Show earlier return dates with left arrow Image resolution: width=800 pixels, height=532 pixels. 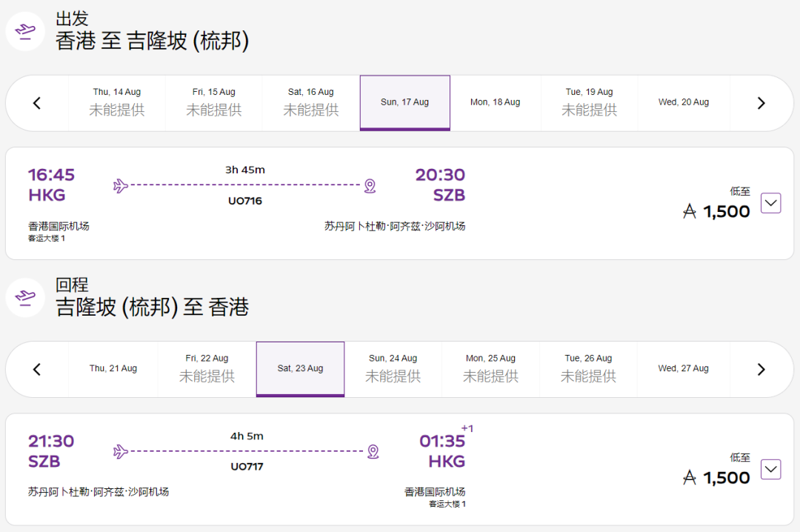[x=37, y=369]
